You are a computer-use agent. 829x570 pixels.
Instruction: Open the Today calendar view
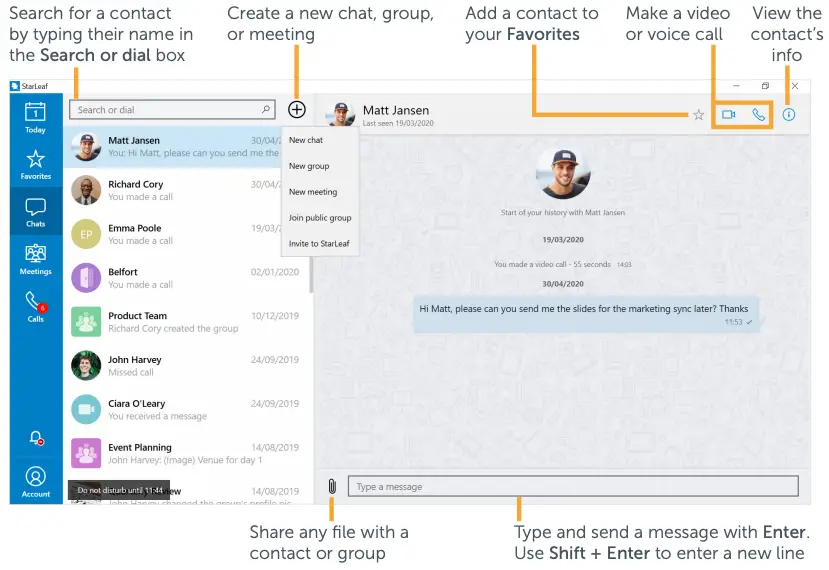(35, 117)
